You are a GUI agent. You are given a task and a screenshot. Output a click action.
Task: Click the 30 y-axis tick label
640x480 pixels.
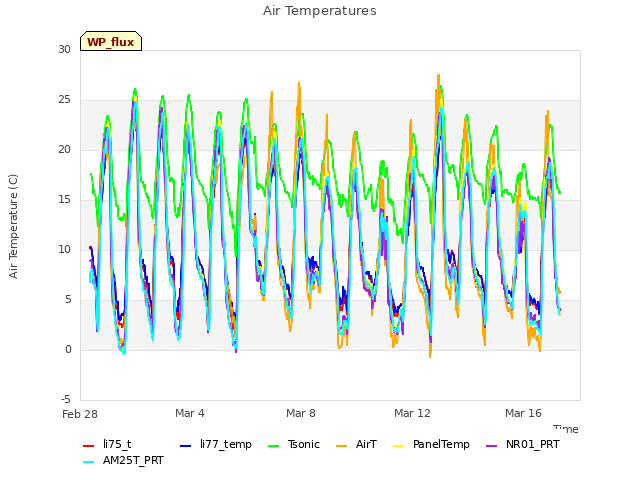64,49
